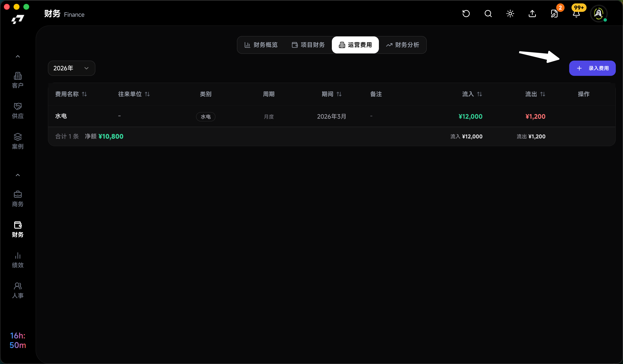Click the refresh icon in the top bar
Image resolution: width=623 pixels, height=364 pixels.
click(x=466, y=14)
